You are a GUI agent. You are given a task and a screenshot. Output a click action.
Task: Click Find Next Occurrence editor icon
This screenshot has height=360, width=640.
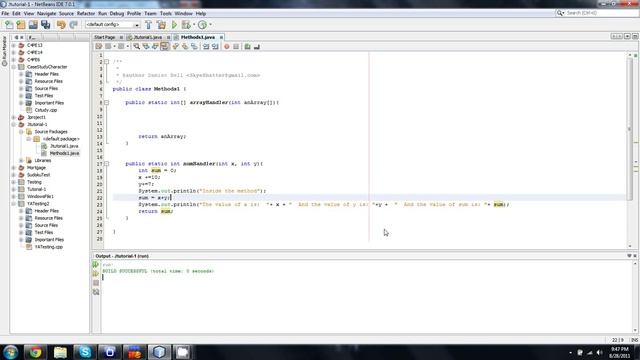(x=155, y=47)
